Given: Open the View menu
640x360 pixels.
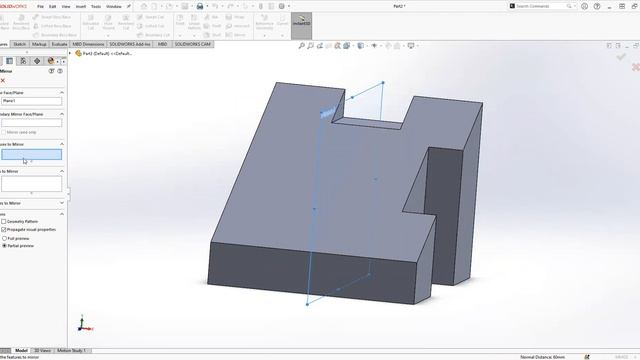Looking at the screenshot, I should point(66,7).
